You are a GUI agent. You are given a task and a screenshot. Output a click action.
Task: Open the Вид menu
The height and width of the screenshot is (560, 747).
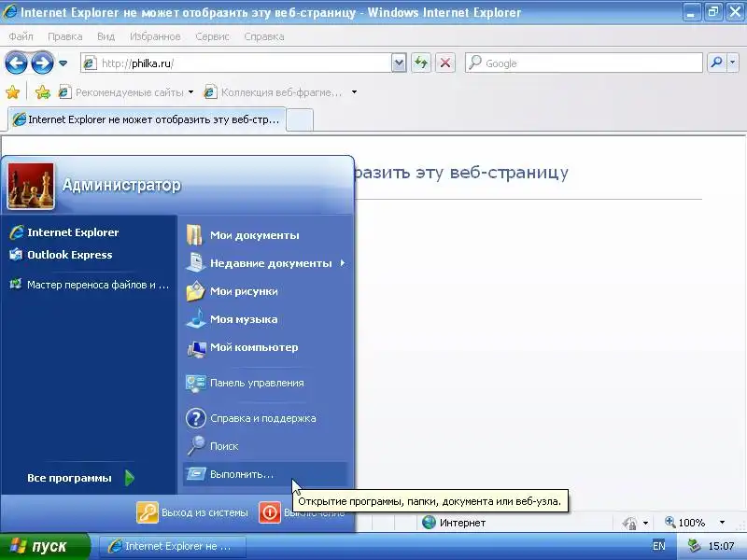(x=106, y=36)
